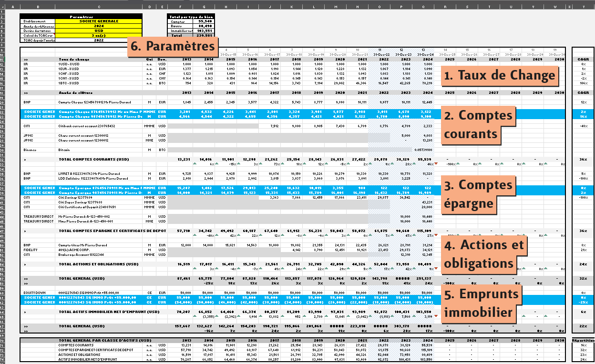595x364 pixels.
Task: Click the 'Répartition' column heading
Action: click(583, 340)
